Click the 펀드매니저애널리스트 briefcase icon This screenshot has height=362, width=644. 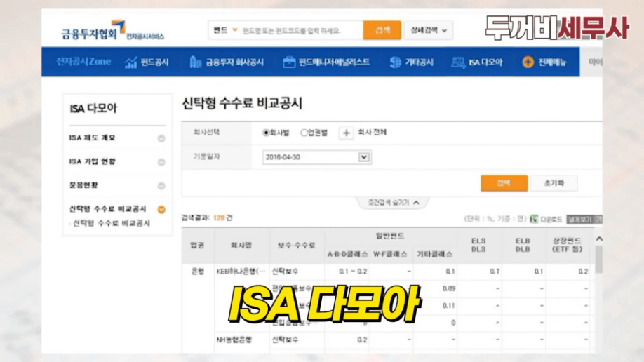(289, 62)
